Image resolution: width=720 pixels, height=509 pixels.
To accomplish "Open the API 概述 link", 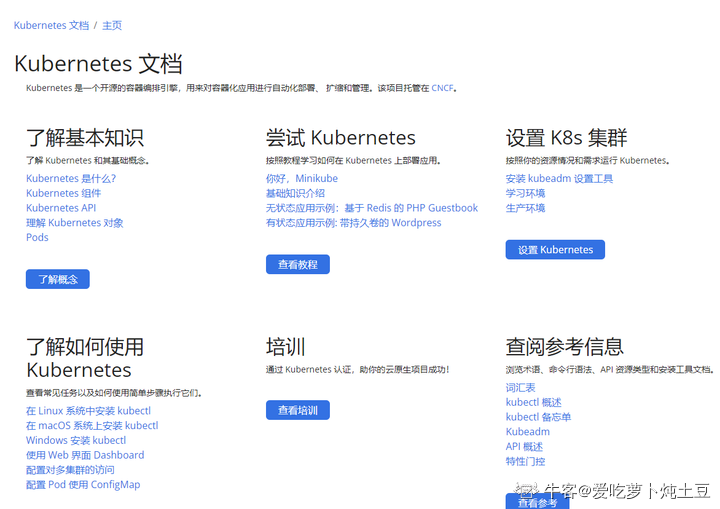I will (x=524, y=446).
